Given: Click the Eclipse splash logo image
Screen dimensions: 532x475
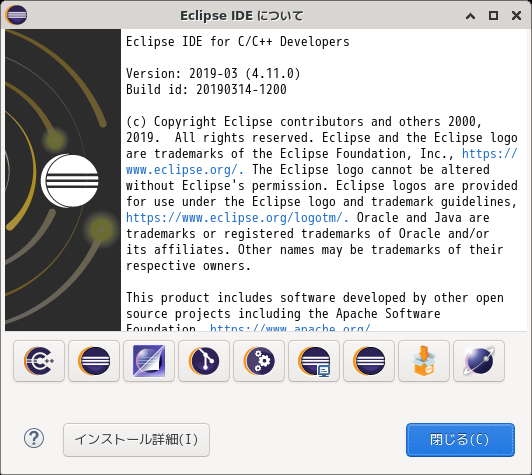Looking at the screenshot, I should (63, 180).
